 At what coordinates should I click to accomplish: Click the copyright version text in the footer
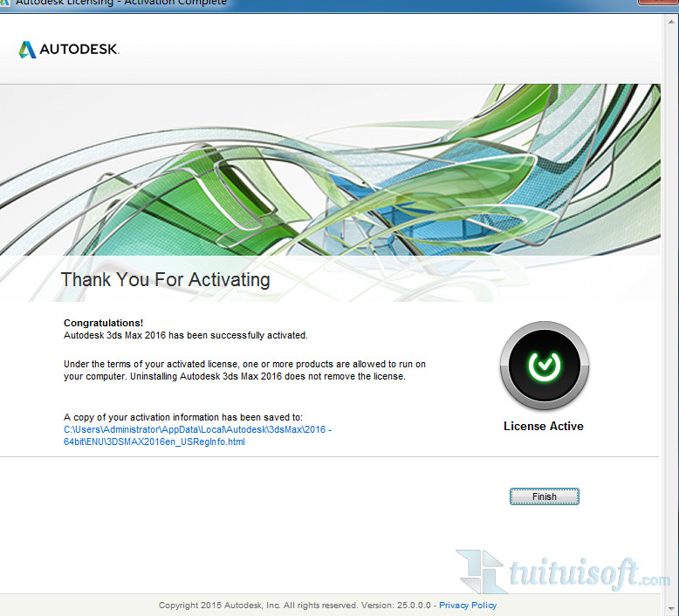coord(294,606)
